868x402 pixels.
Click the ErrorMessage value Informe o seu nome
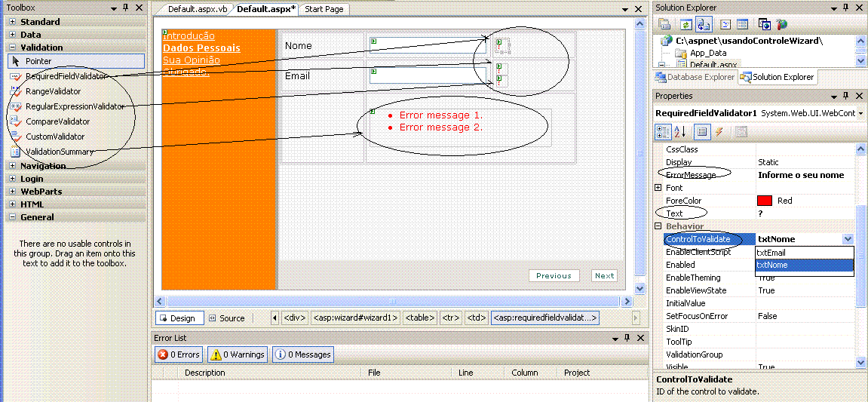click(x=801, y=175)
